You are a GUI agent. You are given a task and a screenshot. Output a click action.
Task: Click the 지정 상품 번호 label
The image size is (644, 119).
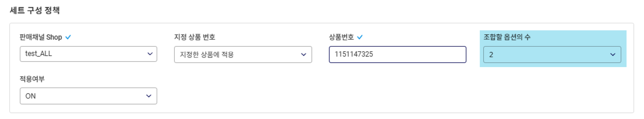click(x=195, y=37)
